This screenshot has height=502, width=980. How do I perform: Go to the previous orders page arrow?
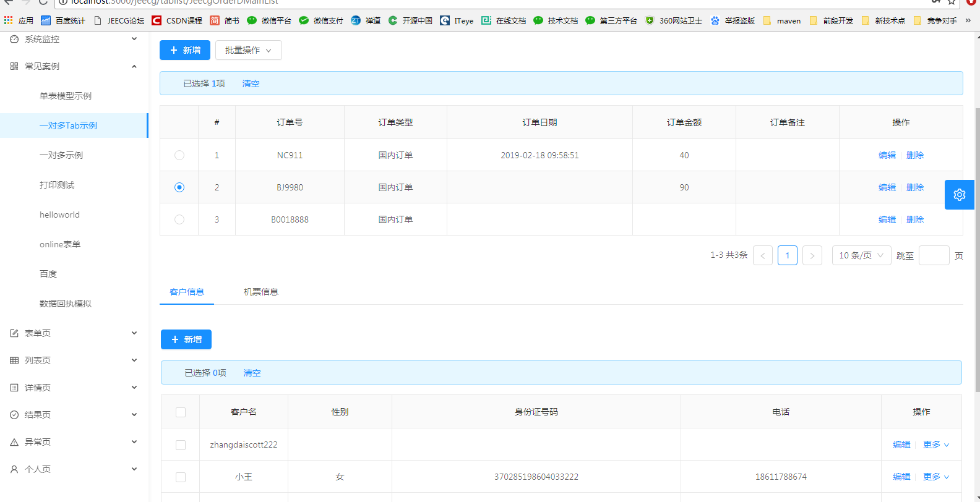[x=763, y=255]
